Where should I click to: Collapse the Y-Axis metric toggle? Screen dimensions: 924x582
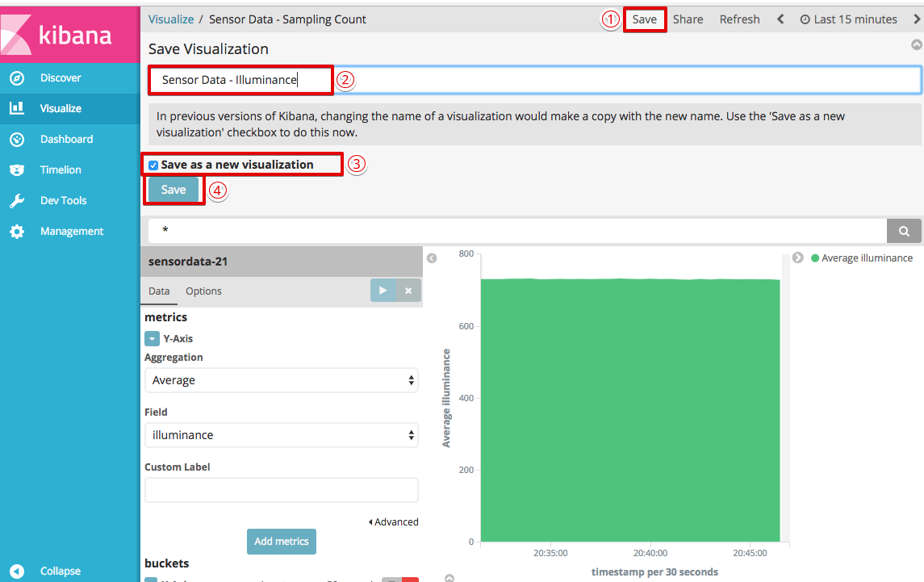point(152,338)
